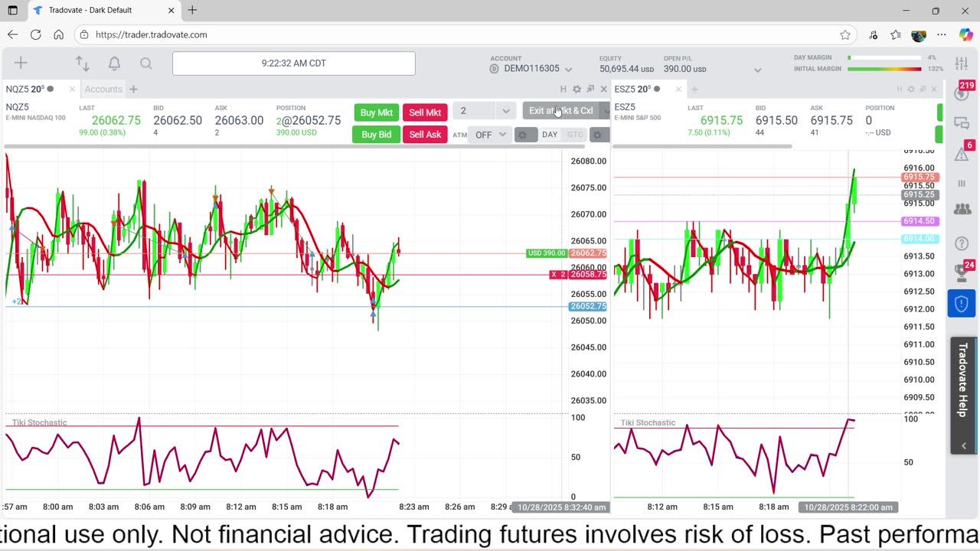
Task: Click the ESZ5 last price 6915.75
Action: pos(721,121)
